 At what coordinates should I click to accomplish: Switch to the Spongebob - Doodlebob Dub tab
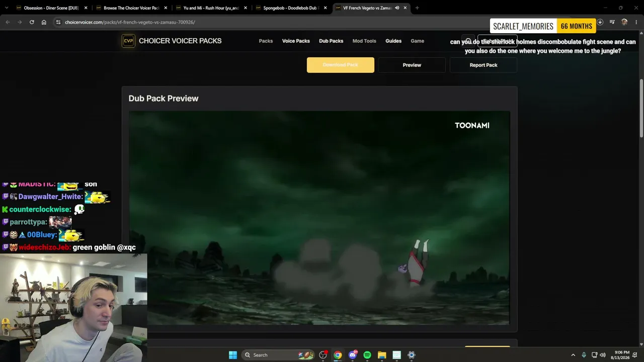[x=290, y=8]
